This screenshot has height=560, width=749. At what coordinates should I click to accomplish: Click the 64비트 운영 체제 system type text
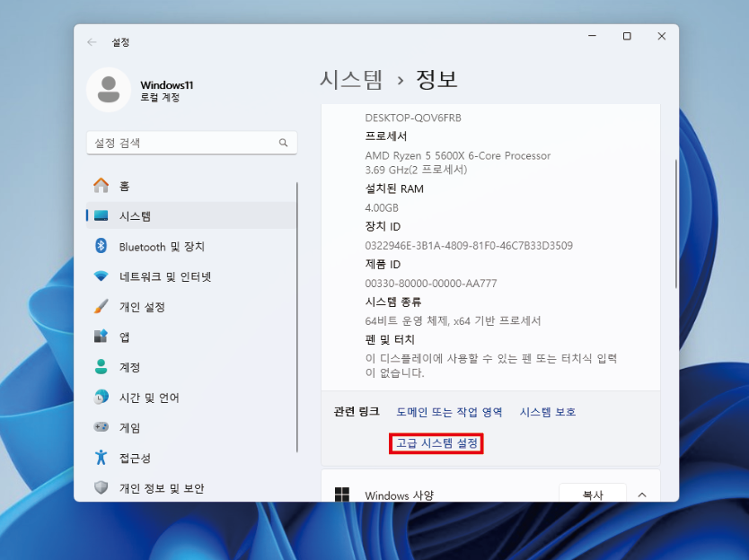tap(453, 320)
